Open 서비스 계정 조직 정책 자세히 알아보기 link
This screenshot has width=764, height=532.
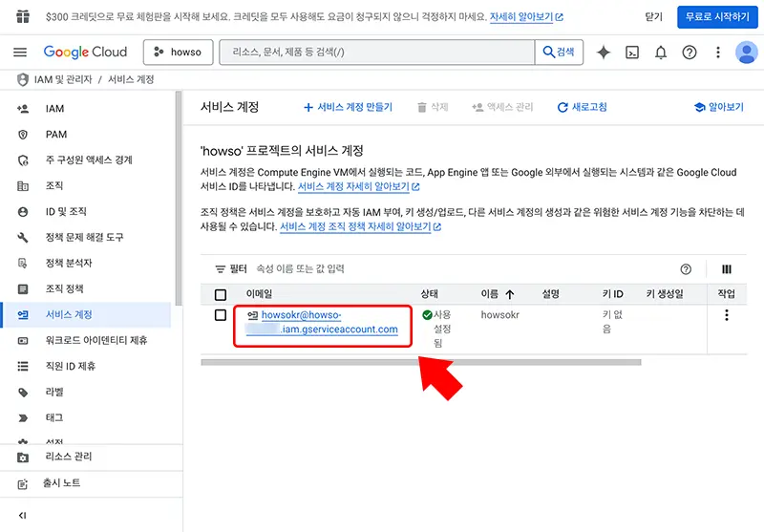(x=361, y=227)
